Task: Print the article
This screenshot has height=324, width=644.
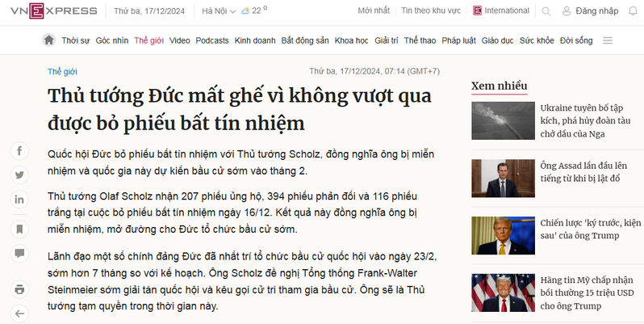Action: 19,288
